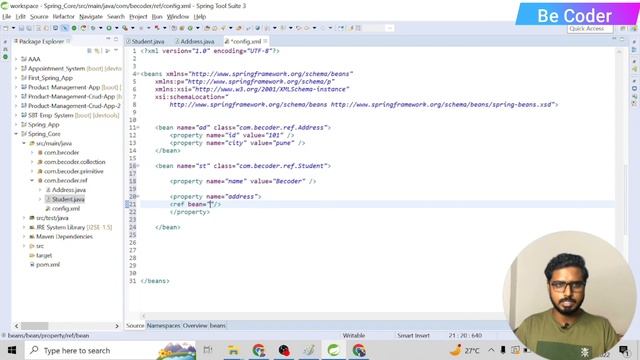This screenshot has width=640, height=360.
Task: Collapse the src/main/java folder
Action: pyautogui.click(x=24, y=143)
